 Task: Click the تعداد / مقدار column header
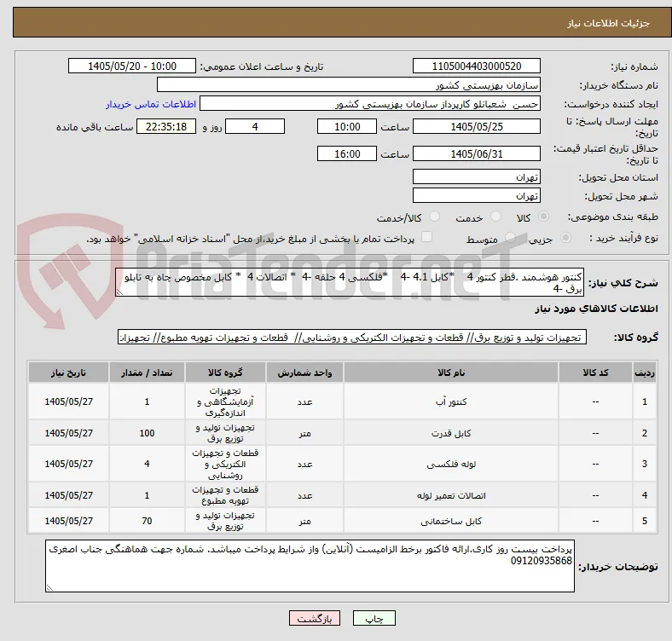point(147,372)
